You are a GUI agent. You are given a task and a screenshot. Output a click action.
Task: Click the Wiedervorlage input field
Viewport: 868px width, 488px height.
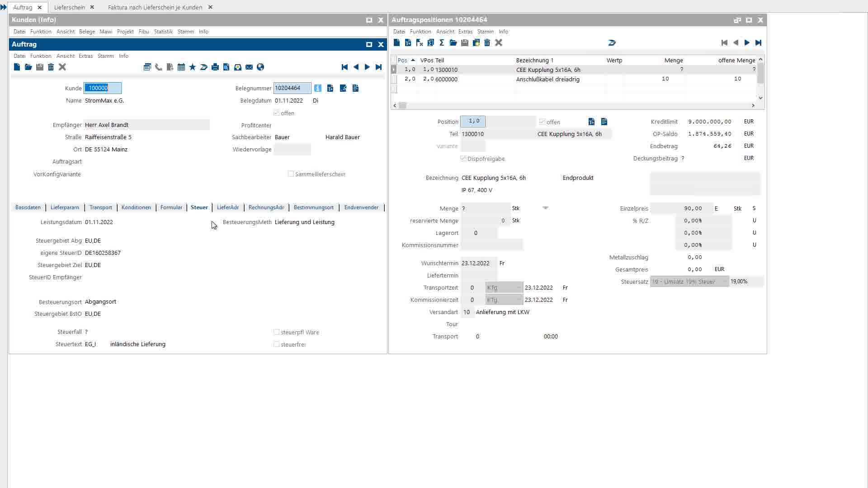coord(292,150)
